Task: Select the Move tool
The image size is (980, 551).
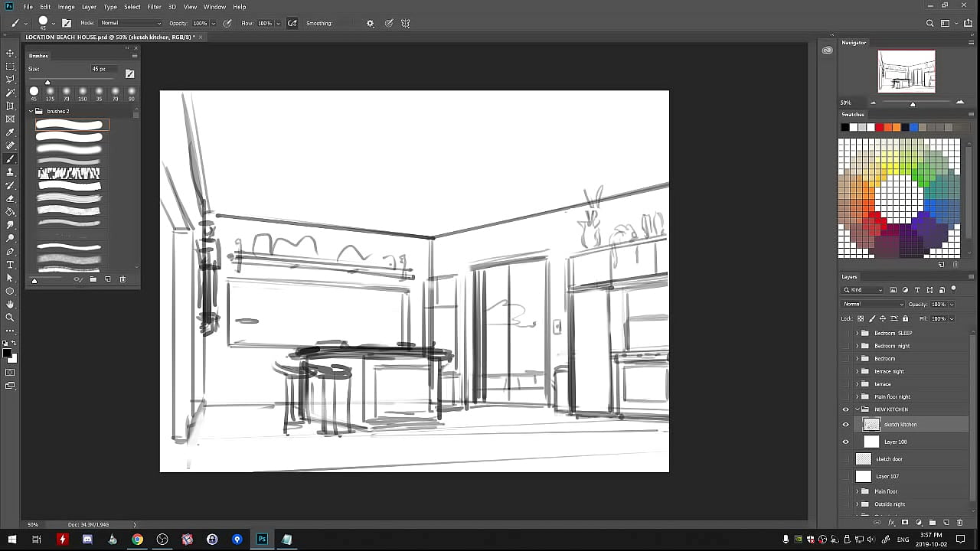Action: tap(10, 53)
